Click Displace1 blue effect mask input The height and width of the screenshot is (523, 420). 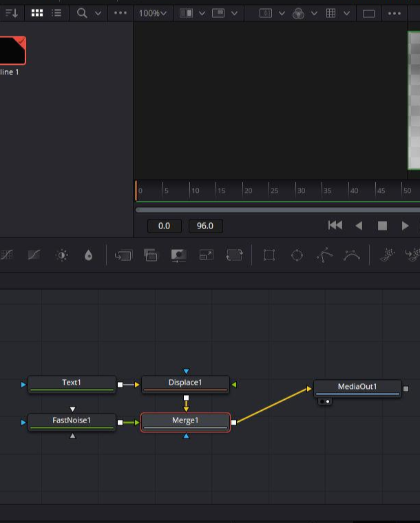(x=186, y=371)
